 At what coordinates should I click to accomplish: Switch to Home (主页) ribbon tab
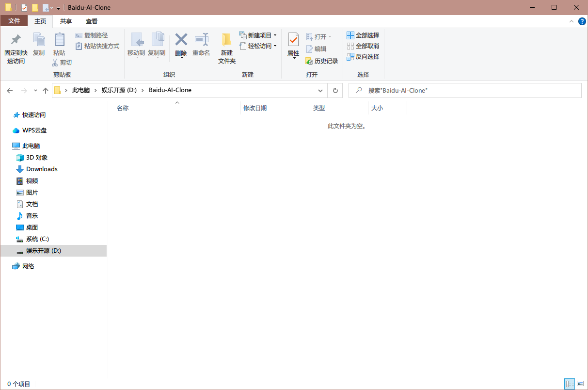(40, 21)
